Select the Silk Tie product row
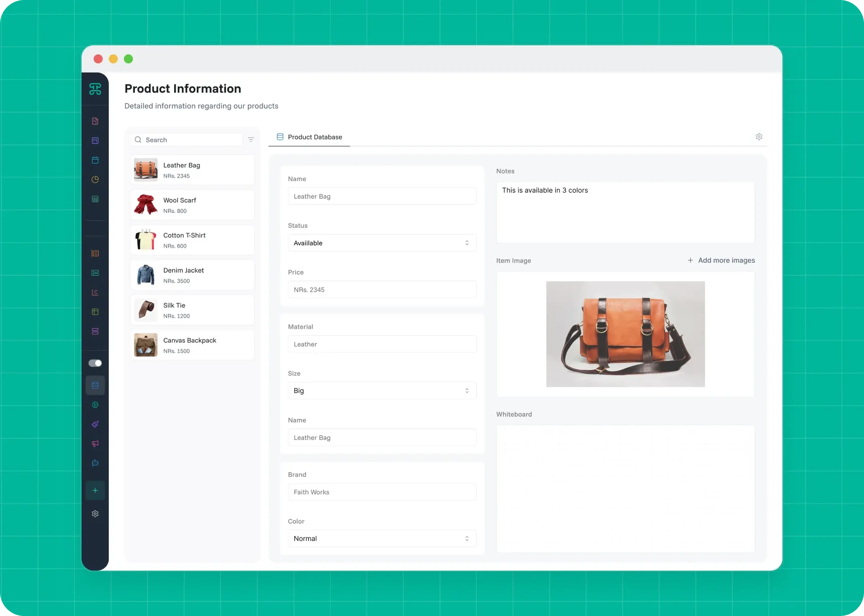Screen dimensions: 864x616 pyautogui.click(x=192, y=310)
